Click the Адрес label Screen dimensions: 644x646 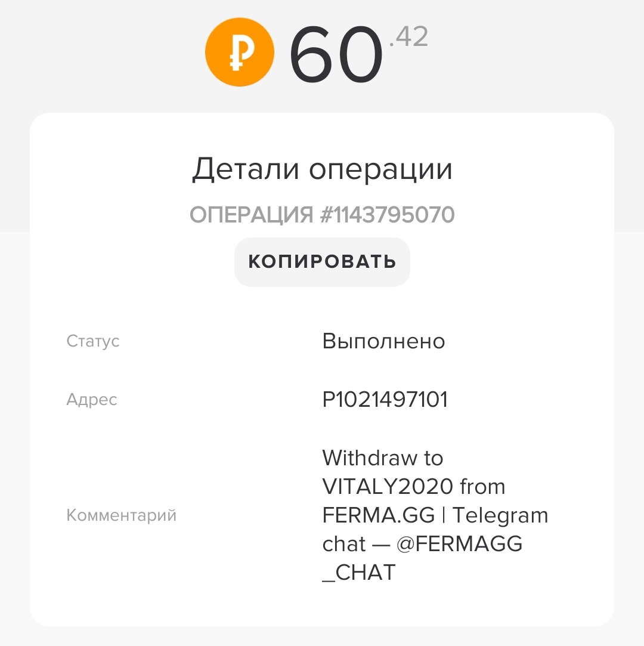pyautogui.click(x=92, y=399)
